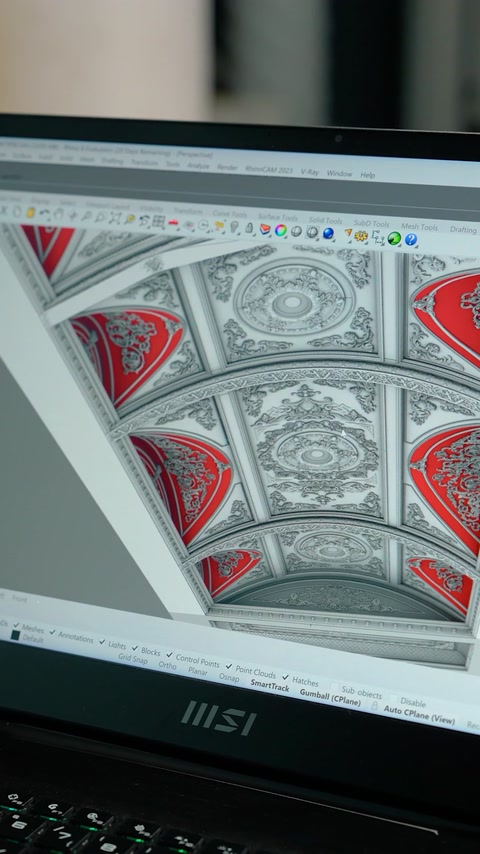Switch to the Curve Tools tab
Image resolution: width=480 pixels, height=854 pixels.
click(x=229, y=214)
